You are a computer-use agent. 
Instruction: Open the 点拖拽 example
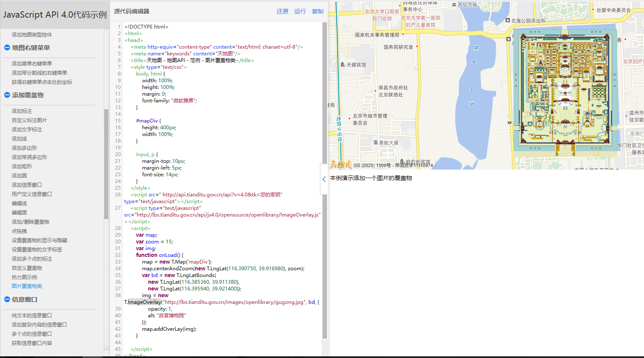(19, 231)
